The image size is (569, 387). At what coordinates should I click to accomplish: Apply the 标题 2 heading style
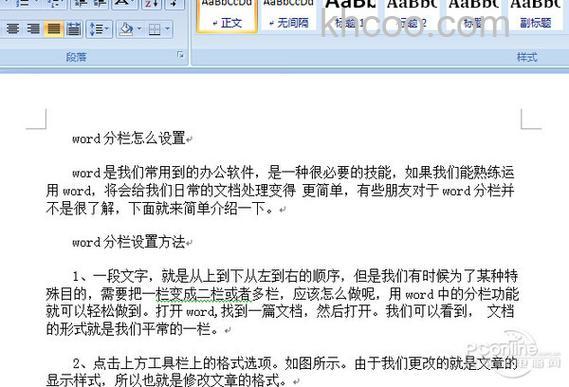[x=412, y=16]
